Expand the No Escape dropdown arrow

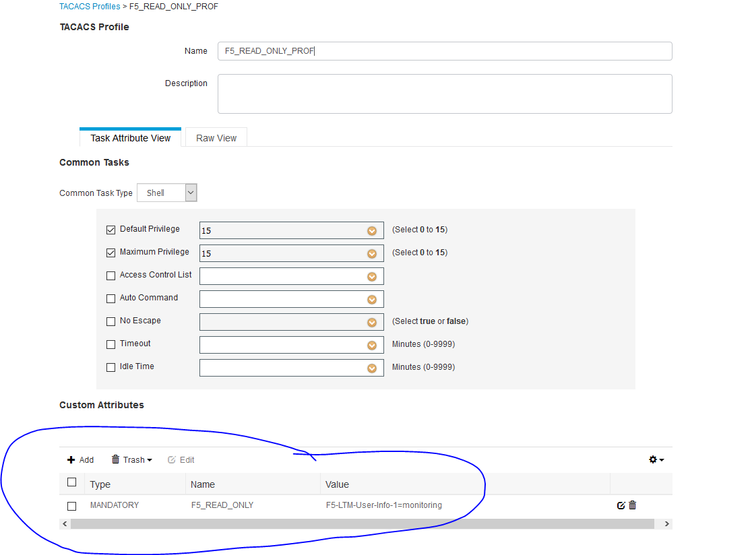pyautogui.click(x=372, y=322)
